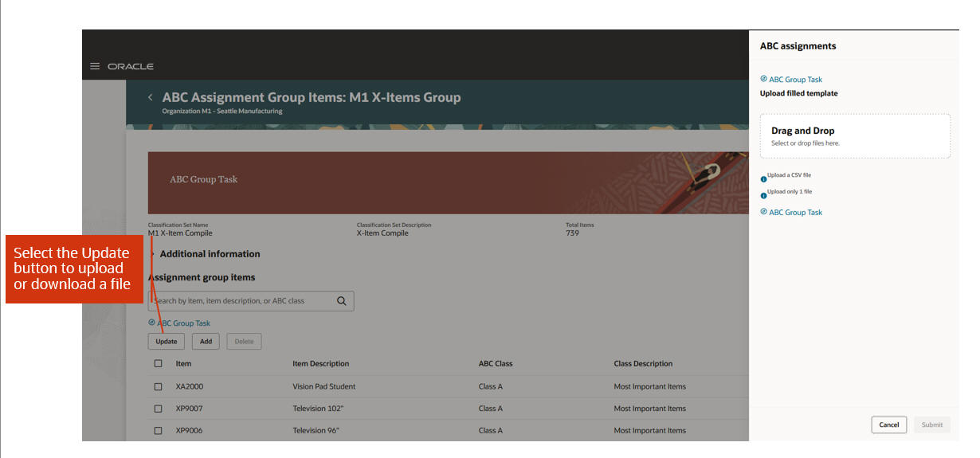Select the Vision Pad Student description cell

click(323, 386)
